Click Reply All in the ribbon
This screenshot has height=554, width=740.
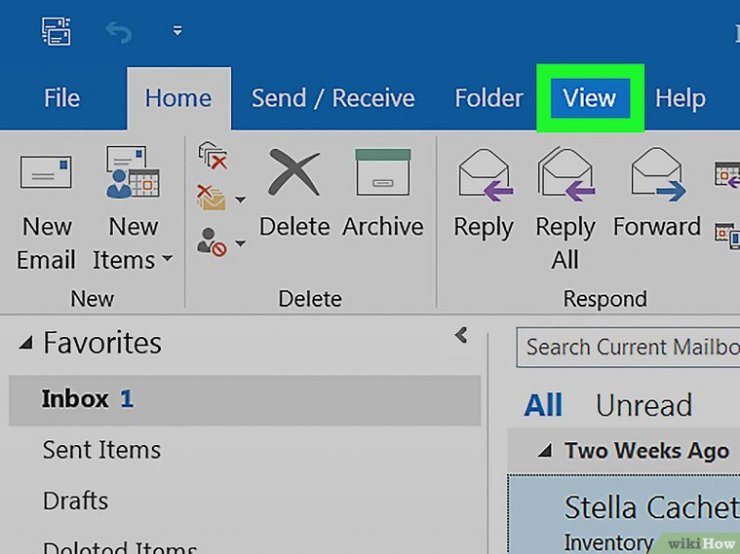pyautogui.click(x=565, y=209)
